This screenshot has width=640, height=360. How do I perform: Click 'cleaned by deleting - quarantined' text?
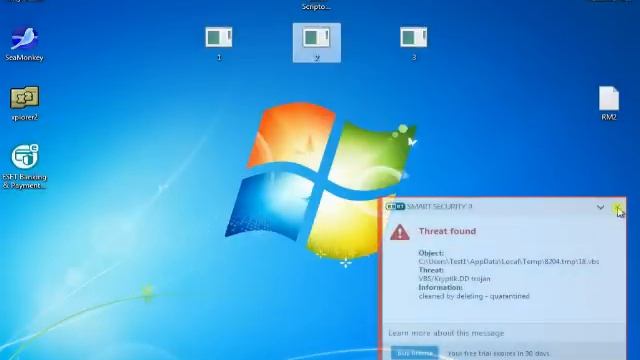[x=474, y=296]
